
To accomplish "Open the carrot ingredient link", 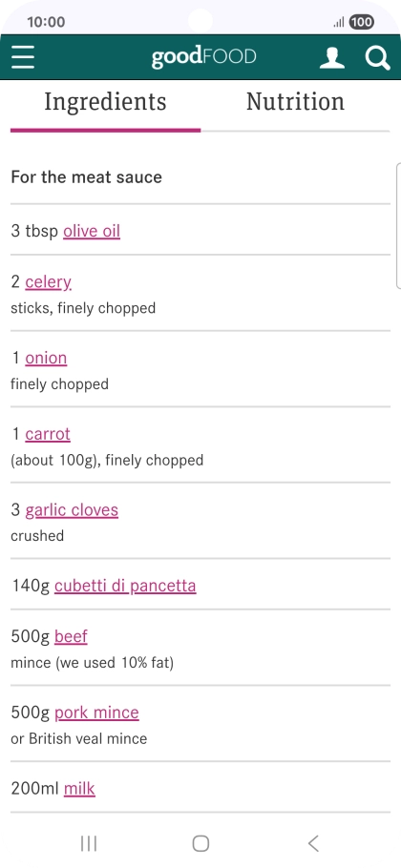I will (48, 433).
